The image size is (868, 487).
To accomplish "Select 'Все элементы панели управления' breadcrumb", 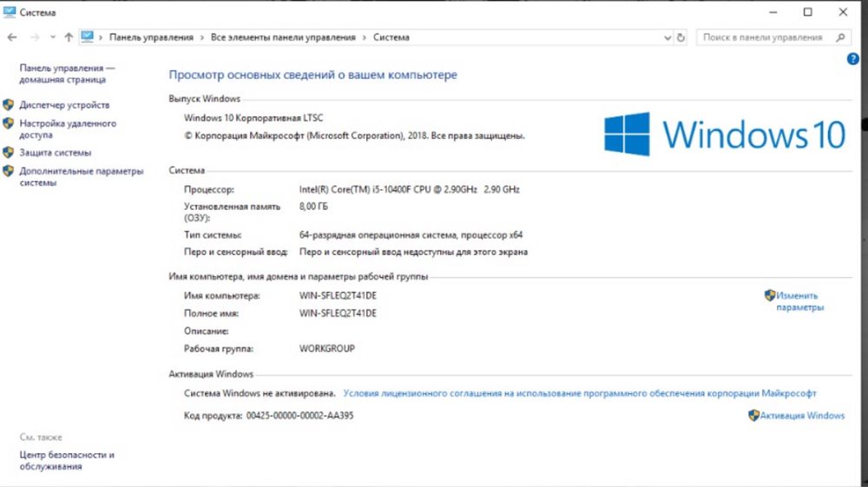I will [283, 37].
